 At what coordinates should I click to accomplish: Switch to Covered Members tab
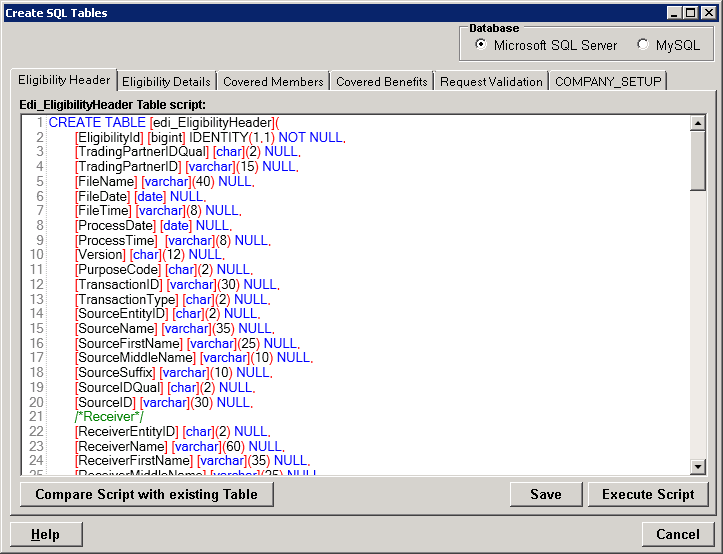pos(273,81)
